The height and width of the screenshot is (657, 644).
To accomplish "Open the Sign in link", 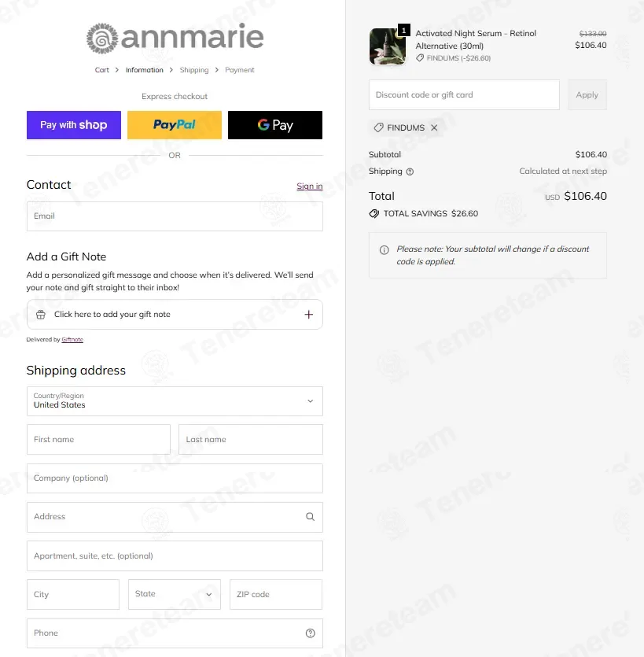I will click(310, 186).
